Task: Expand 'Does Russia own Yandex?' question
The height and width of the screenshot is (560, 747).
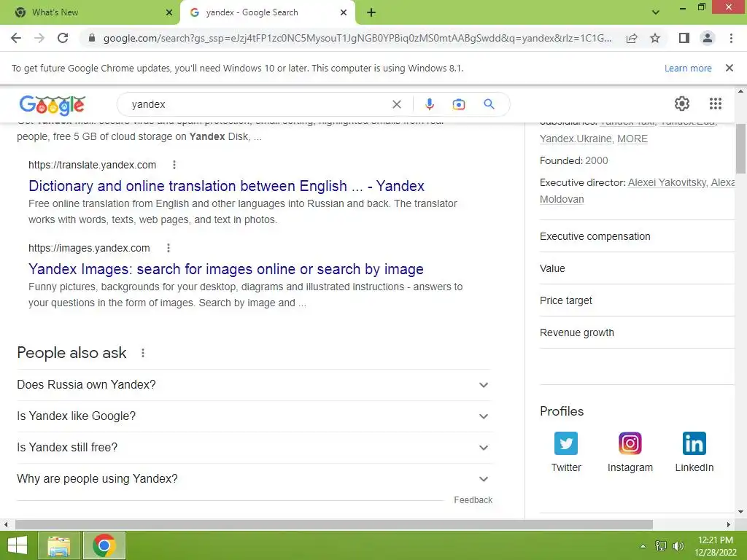Action: [254, 385]
